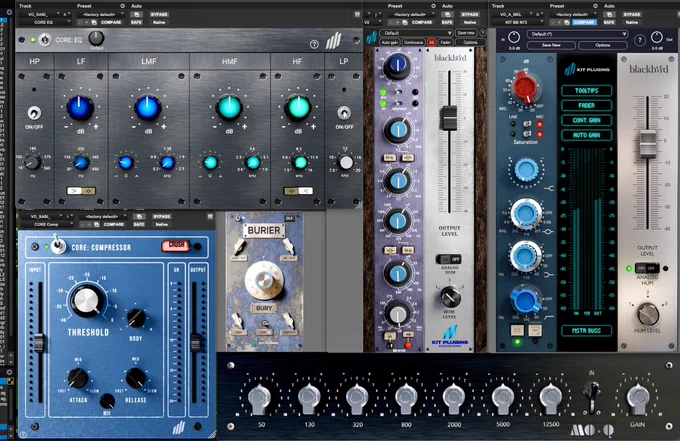This screenshot has width=680, height=441.
Task: Adjust the Output Level fader on middle Blackbird panel
Action: 449,117
